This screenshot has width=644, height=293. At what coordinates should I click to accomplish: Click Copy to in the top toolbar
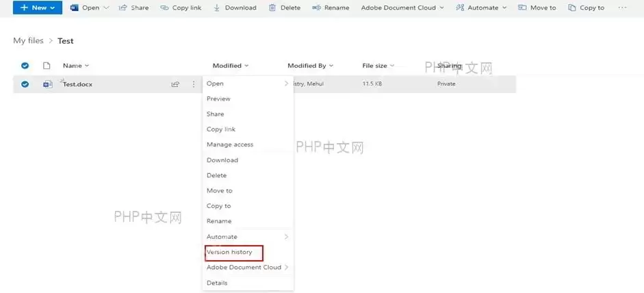click(x=586, y=8)
